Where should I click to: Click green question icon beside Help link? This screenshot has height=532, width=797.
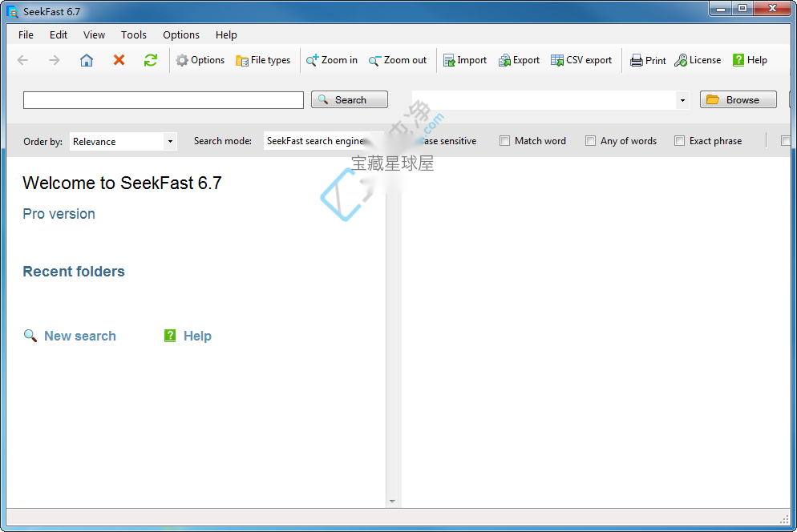pyautogui.click(x=170, y=336)
